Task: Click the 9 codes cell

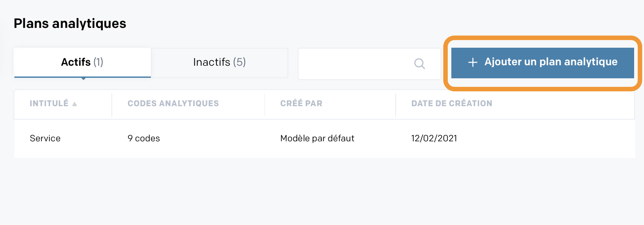Action: (144, 139)
